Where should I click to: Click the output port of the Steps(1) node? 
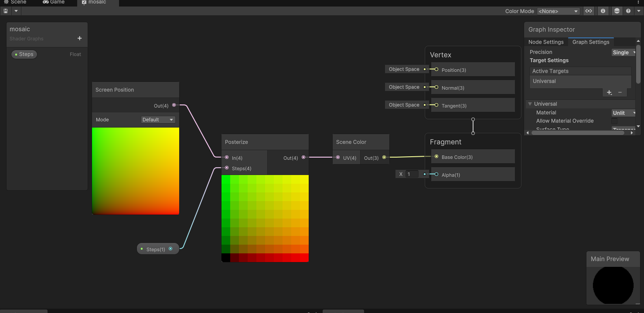[x=171, y=249]
